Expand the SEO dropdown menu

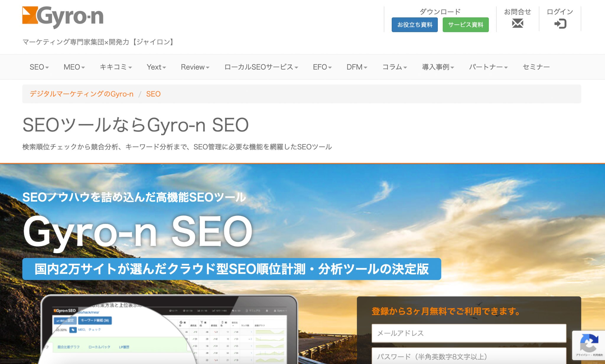pos(39,67)
